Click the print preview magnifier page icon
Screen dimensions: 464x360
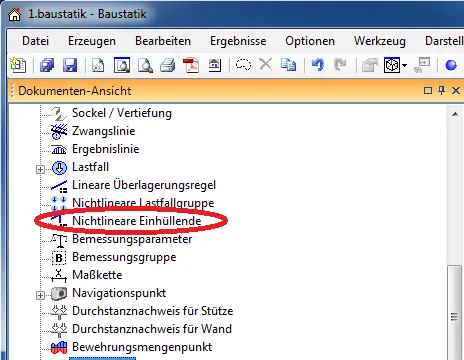(x=145, y=65)
